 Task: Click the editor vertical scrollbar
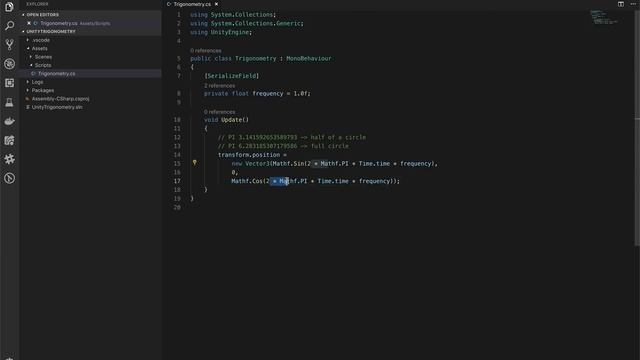(637, 129)
